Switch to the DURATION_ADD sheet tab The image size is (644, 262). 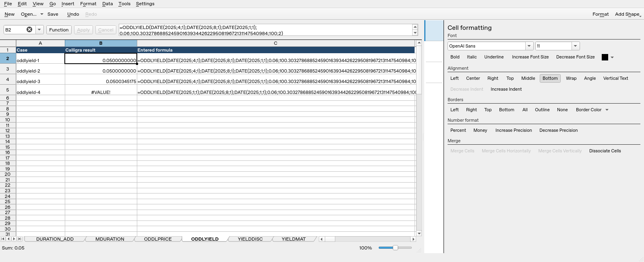(55, 239)
